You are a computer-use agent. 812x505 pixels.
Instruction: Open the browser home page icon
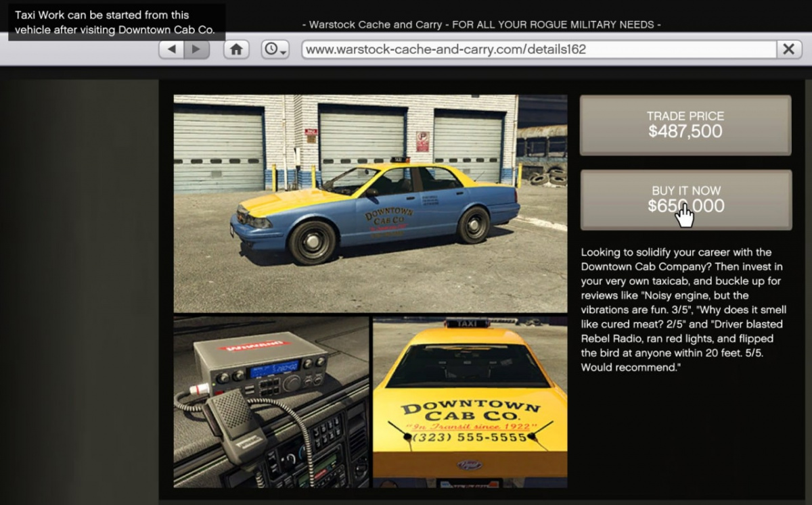236,49
